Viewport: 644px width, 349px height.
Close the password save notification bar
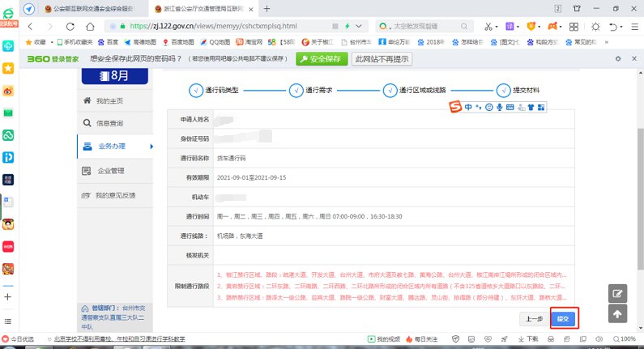click(634, 59)
